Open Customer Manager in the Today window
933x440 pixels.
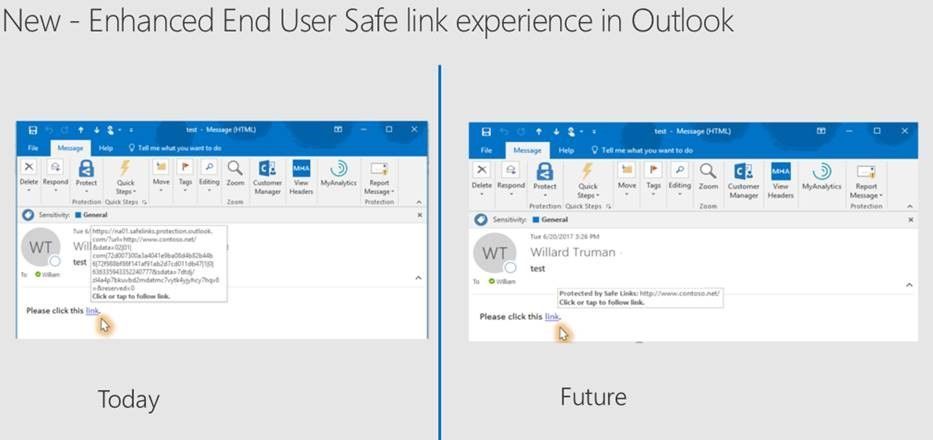click(x=267, y=177)
